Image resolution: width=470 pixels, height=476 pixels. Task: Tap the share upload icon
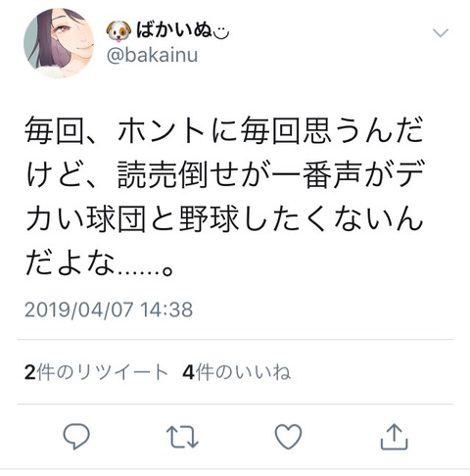[395, 437]
